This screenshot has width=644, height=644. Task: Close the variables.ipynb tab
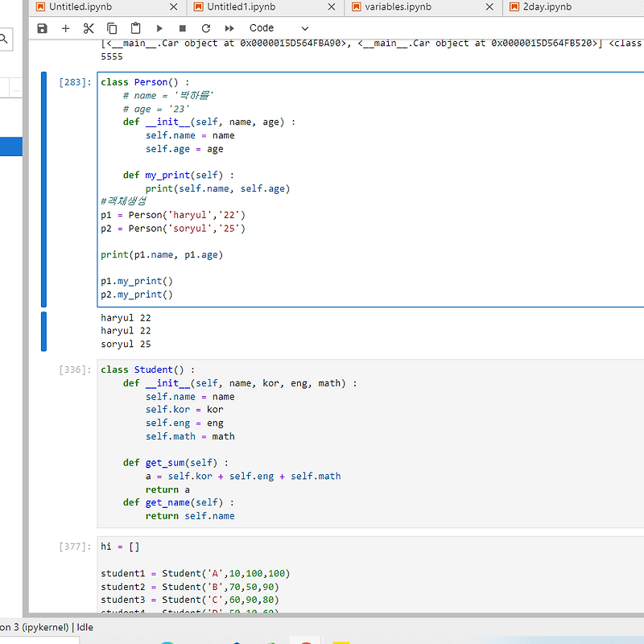click(x=489, y=7)
